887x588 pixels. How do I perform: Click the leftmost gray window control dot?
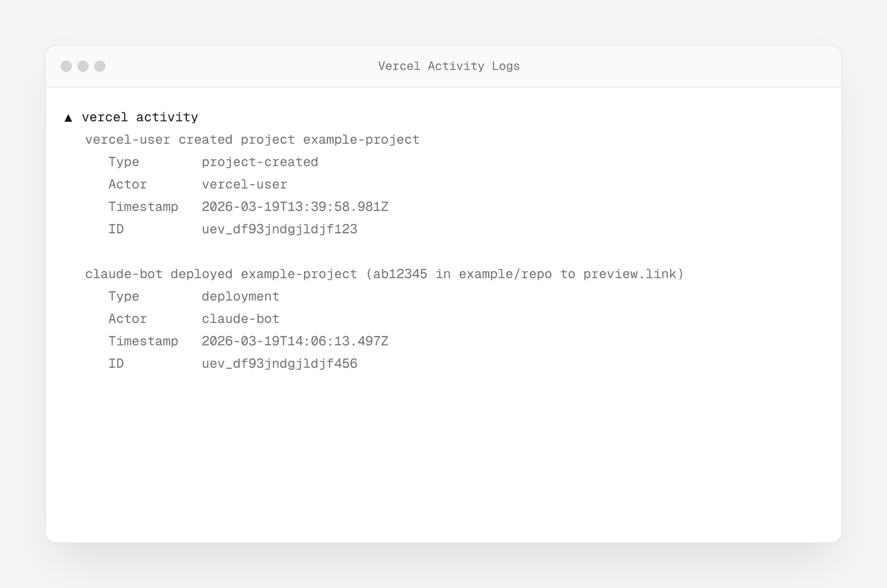tap(67, 67)
